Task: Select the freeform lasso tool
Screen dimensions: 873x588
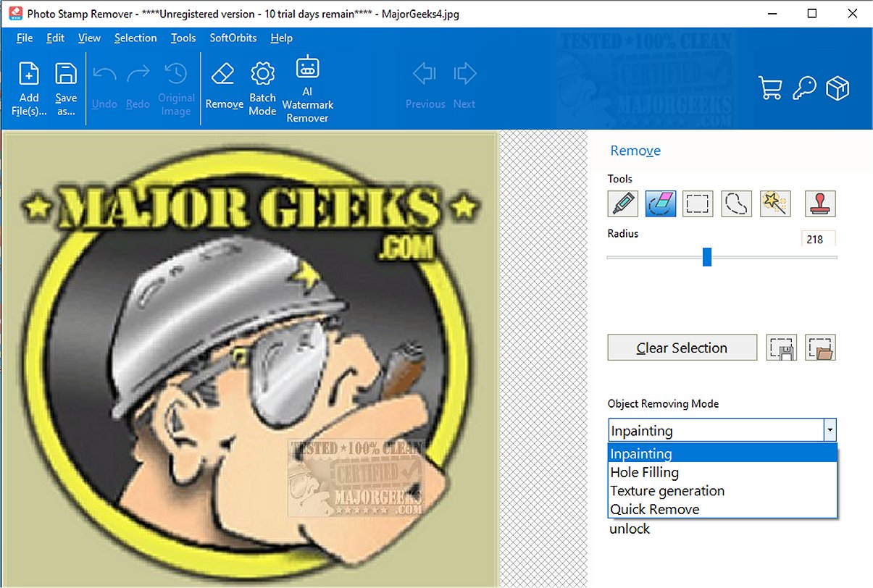Action: [x=736, y=203]
